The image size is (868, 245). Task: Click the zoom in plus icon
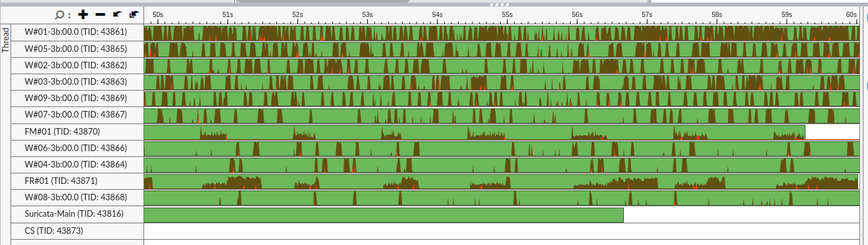pos(83,14)
